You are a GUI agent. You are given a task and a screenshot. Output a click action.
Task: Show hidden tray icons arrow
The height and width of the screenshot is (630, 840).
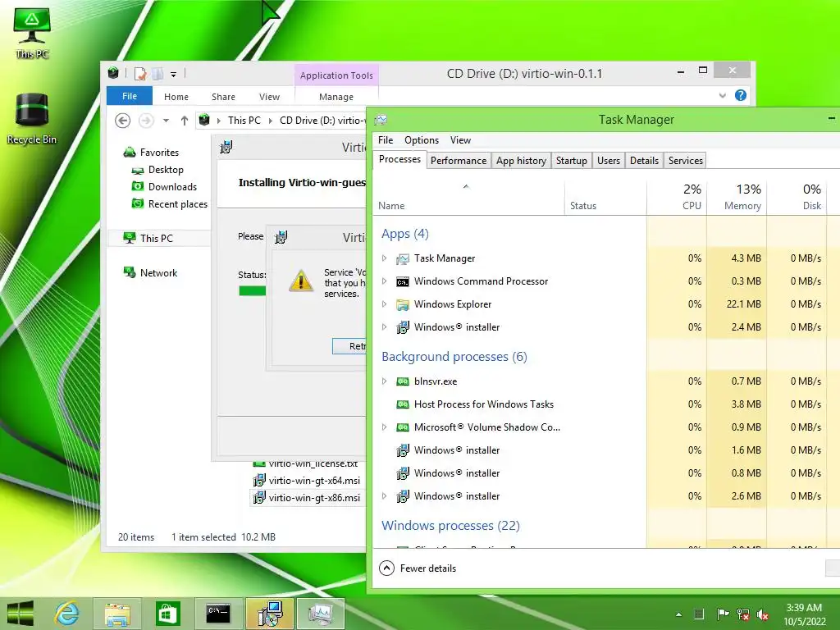[678, 614]
